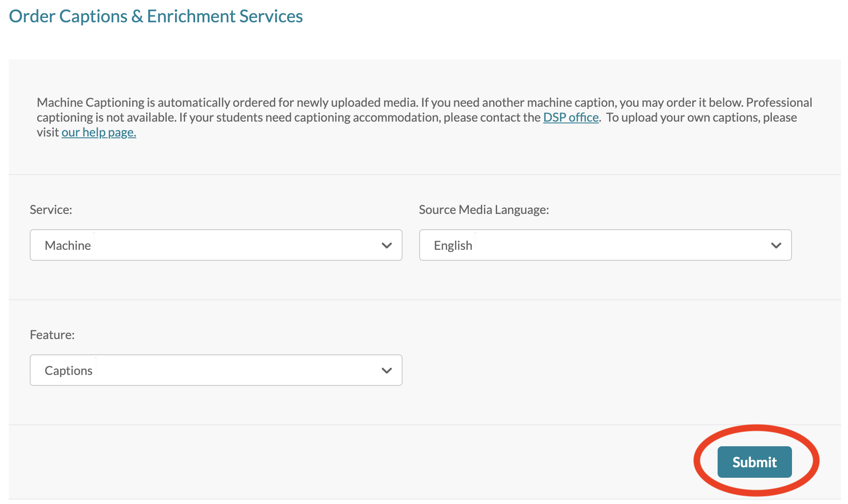Click the Source Media Language label
Screen dimensions: 848x504
tap(484, 210)
